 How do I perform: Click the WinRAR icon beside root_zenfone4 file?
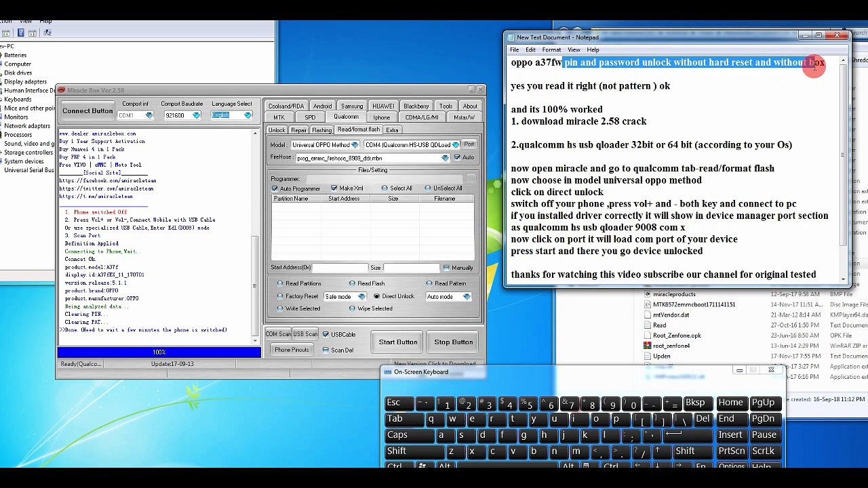click(x=648, y=346)
